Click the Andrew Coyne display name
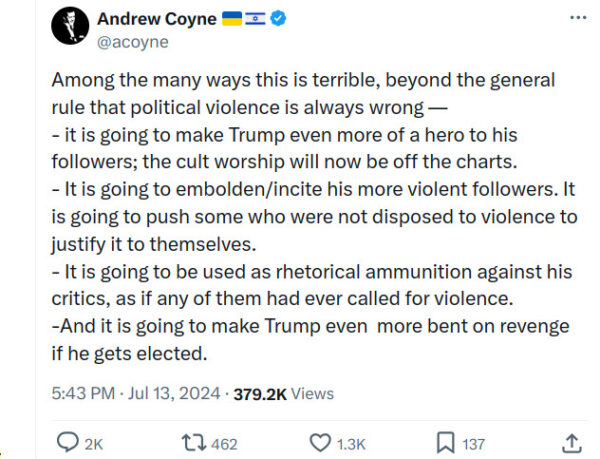The image size is (600, 459). 156,20
